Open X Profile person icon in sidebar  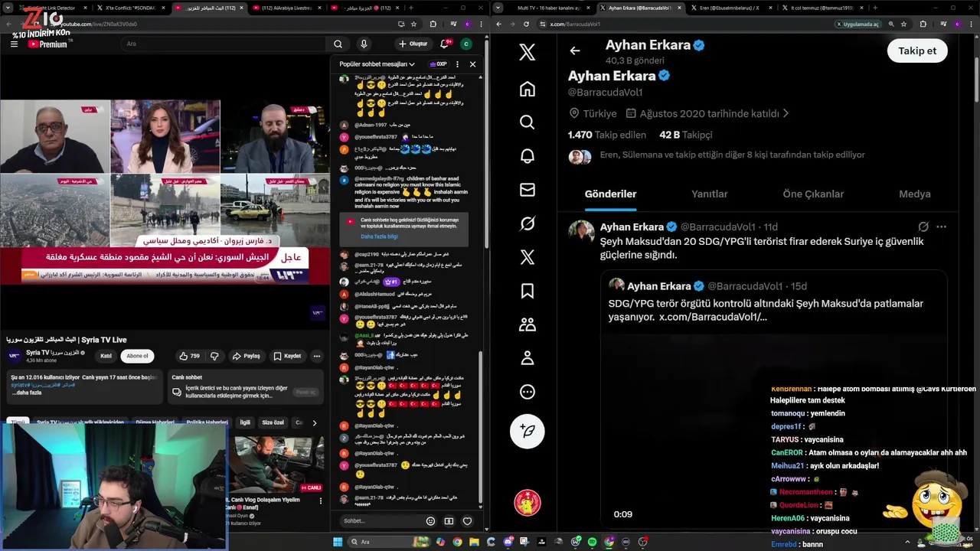pos(527,358)
